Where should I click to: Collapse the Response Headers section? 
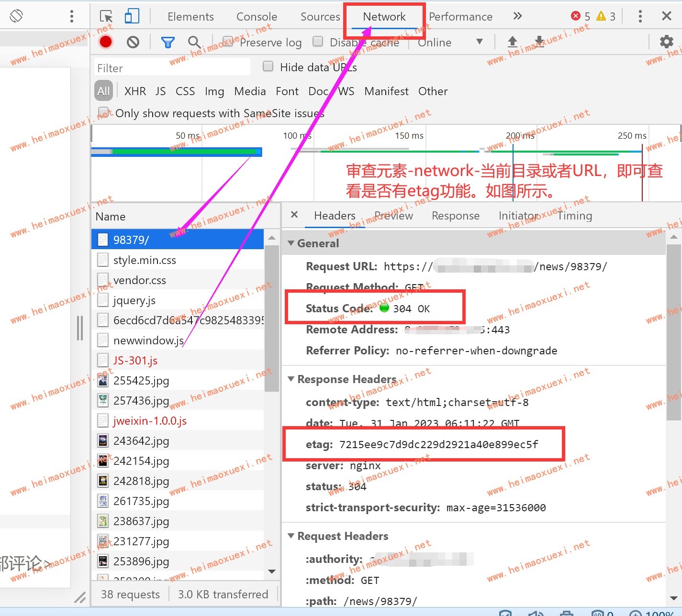[x=291, y=379]
